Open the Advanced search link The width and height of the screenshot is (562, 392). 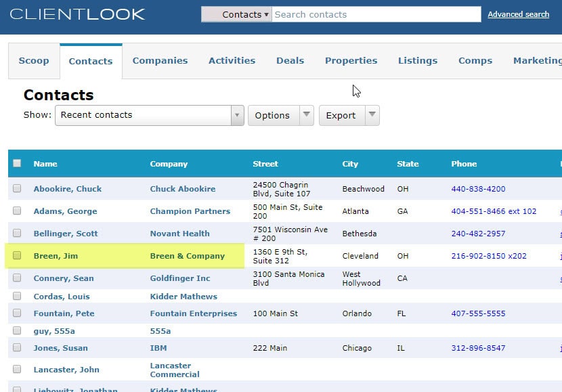[x=518, y=14]
